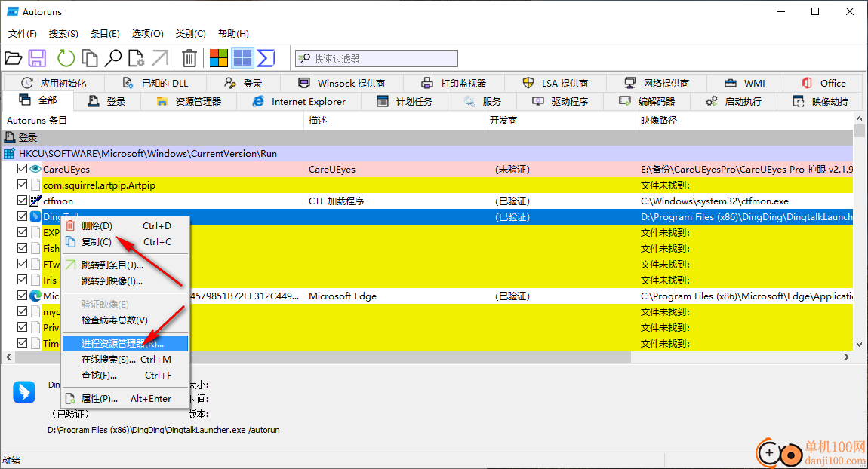
Task: Toggle the colorful Microsoft entries filter icon
Action: (219, 58)
